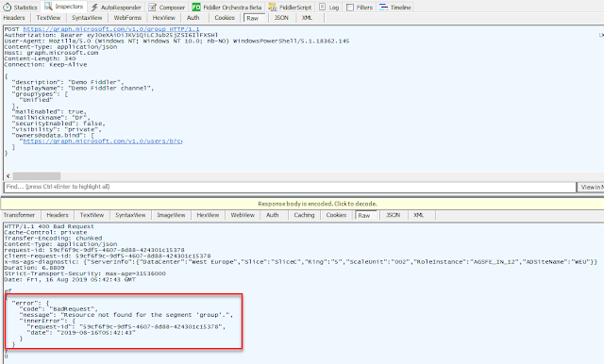The image size is (604, 364).
Task: Open the Composer tab
Action: pos(167,7)
